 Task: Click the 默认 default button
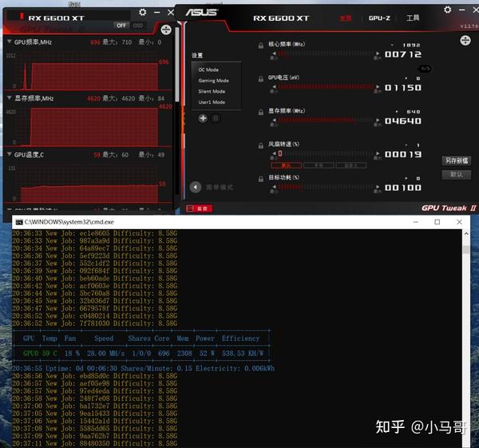coord(457,175)
